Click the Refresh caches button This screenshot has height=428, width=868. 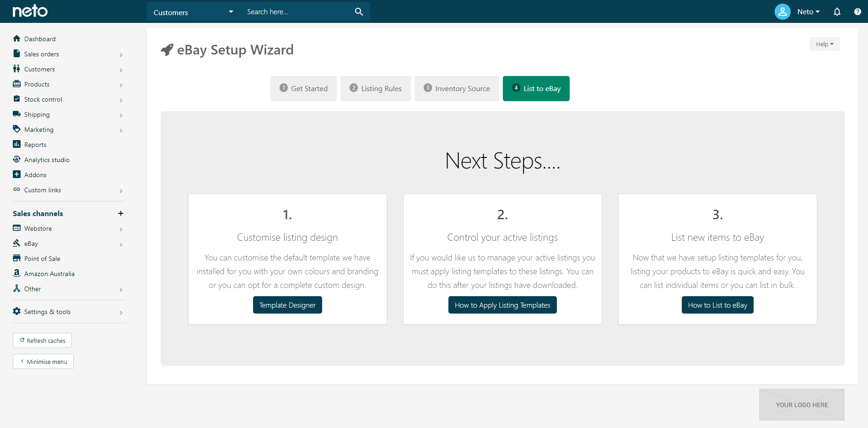coord(42,341)
